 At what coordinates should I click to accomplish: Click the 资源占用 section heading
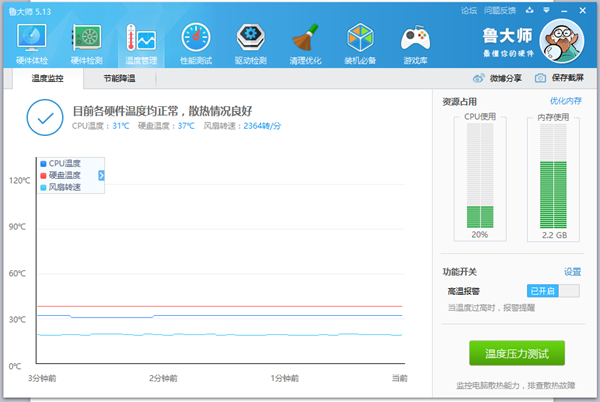tap(460, 102)
